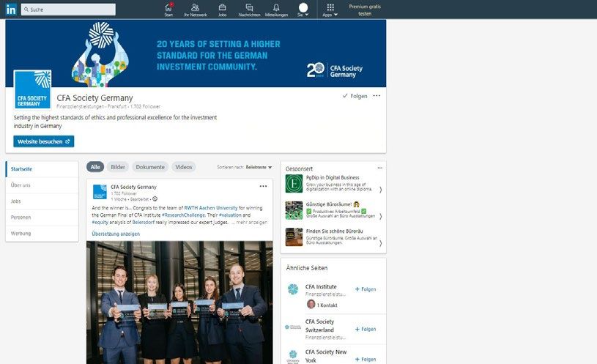Follow CFA Institute with Folgen button
This screenshot has width=597, height=364.
[x=366, y=289]
